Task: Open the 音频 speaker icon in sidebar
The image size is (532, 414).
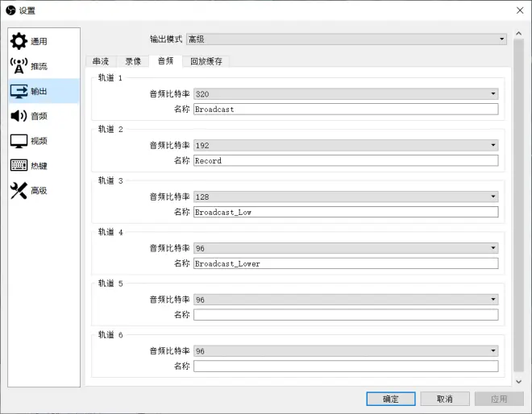Action: click(19, 116)
